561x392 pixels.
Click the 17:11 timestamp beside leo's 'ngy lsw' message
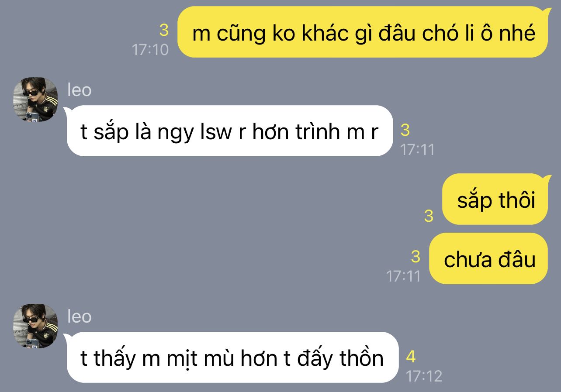point(417,150)
